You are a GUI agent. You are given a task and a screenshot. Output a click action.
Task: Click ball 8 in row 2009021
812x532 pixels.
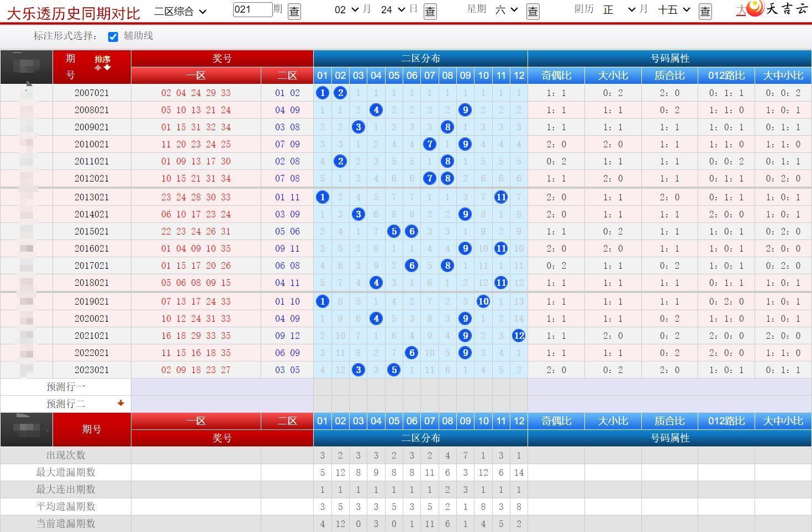click(447, 127)
